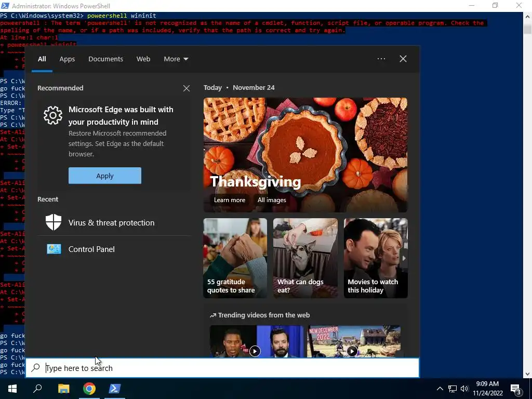Click Learn more on Thanksgiving card
This screenshot has height=399, width=532.
[229, 200]
